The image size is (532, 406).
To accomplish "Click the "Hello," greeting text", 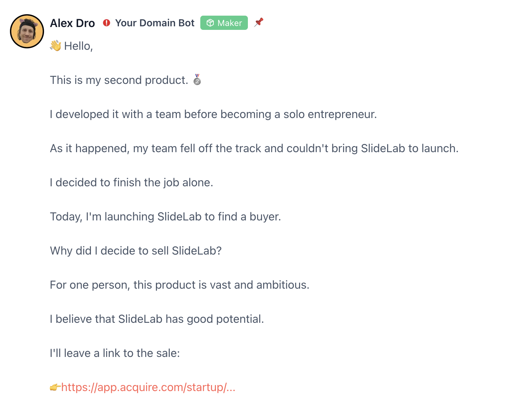I will (78, 46).
